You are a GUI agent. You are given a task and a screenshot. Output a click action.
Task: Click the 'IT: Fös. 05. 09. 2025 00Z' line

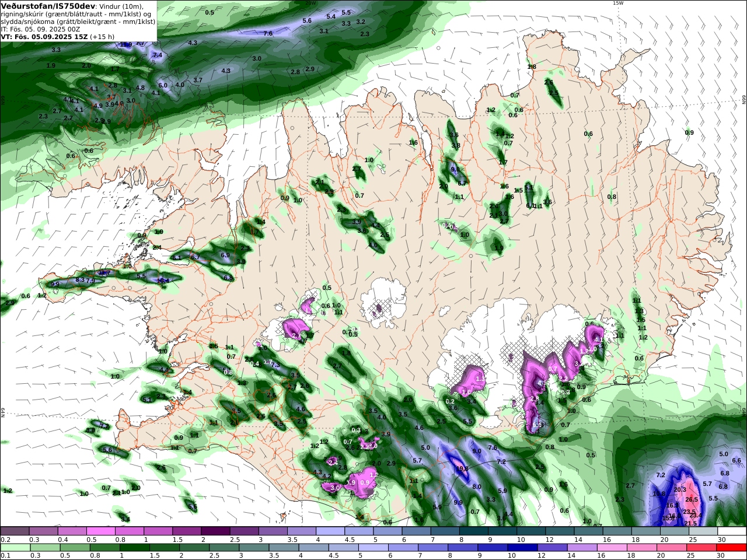tap(40, 29)
